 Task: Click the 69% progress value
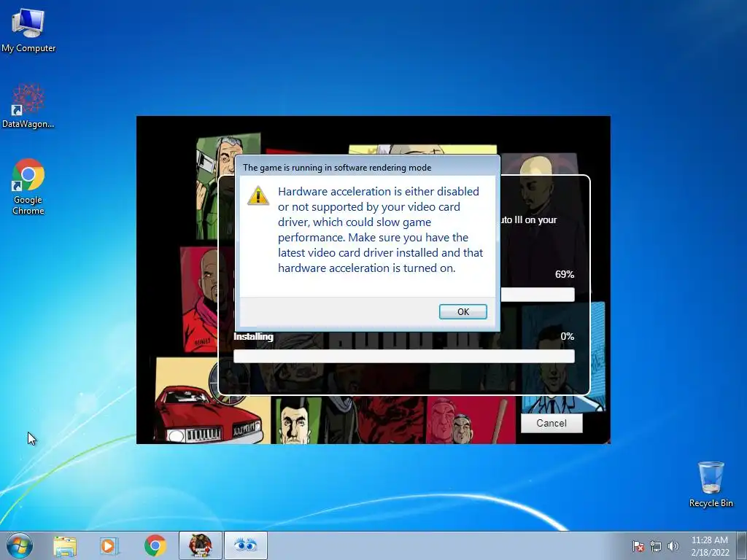click(x=565, y=274)
